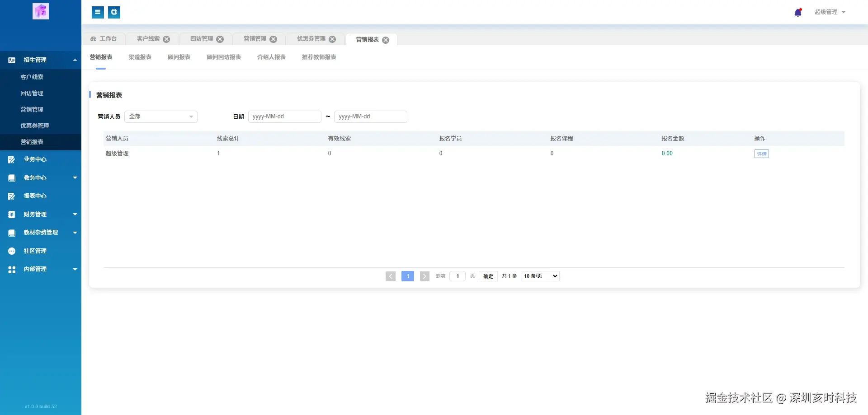The image size is (868, 415).
Task: Go to the next page arrow
Action: 425,276
